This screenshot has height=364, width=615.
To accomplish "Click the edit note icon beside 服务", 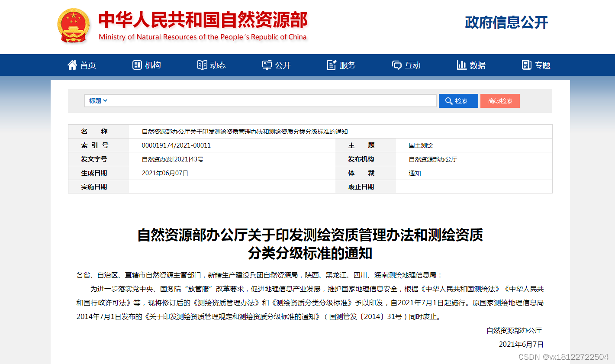I will pyautogui.click(x=332, y=65).
